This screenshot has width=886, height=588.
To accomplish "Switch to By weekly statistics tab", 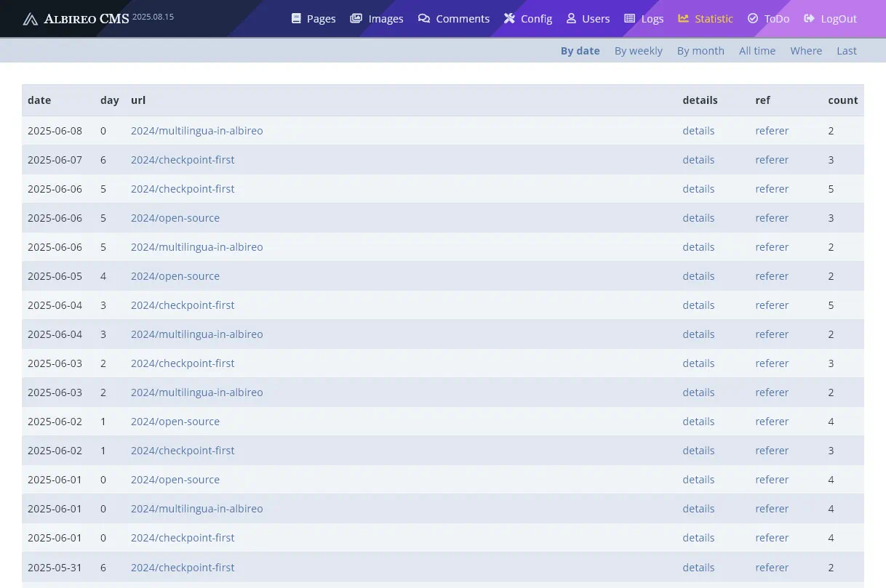I will (638, 51).
